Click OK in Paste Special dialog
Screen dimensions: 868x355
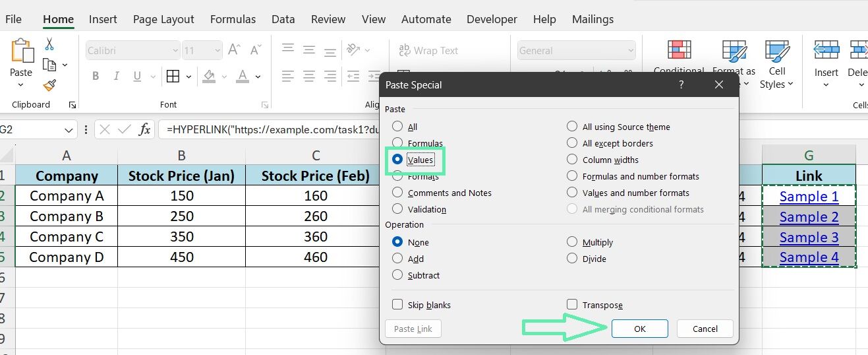coord(640,329)
